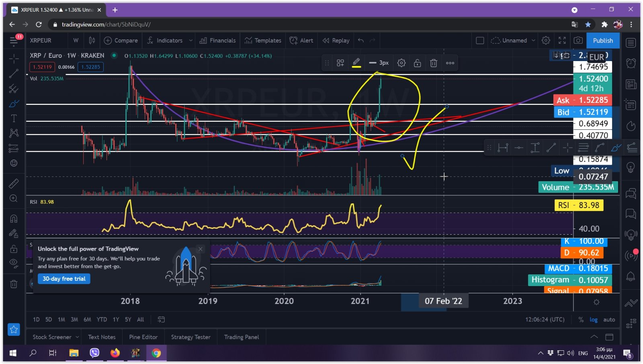Select the Text annotation tool
The width and height of the screenshot is (643, 364).
coord(14,119)
